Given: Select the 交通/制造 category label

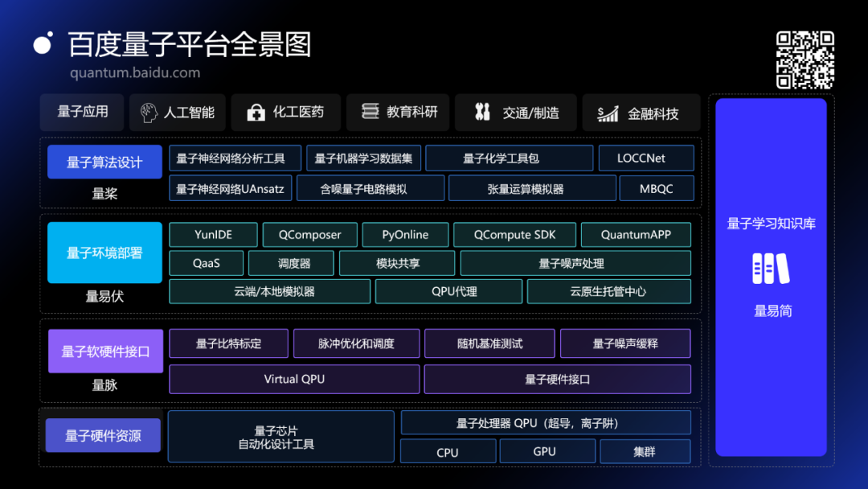Looking at the screenshot, I should 530,113.
